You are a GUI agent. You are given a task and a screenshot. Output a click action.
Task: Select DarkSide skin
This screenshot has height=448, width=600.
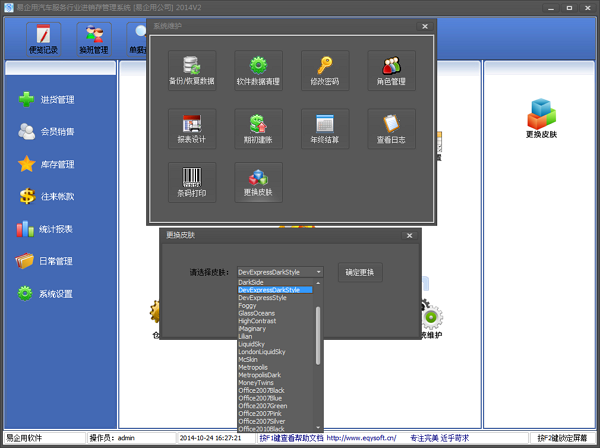[x=275, y=282]
